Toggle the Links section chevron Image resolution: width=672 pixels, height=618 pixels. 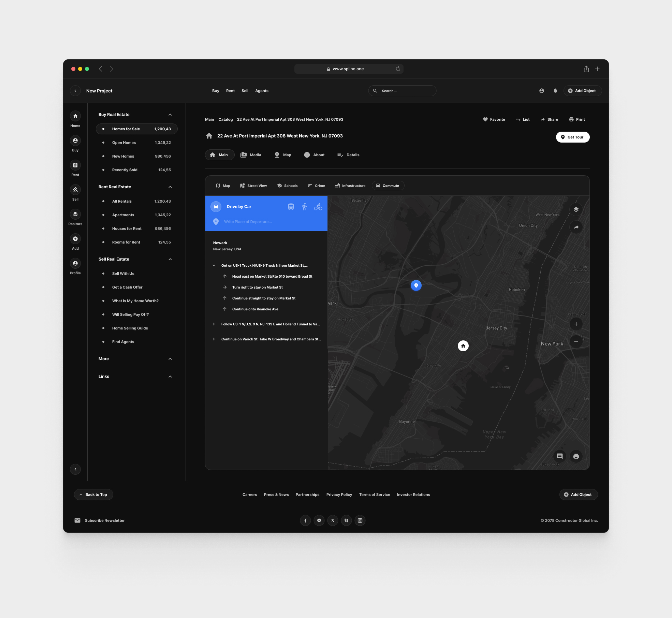click(170, 377)
